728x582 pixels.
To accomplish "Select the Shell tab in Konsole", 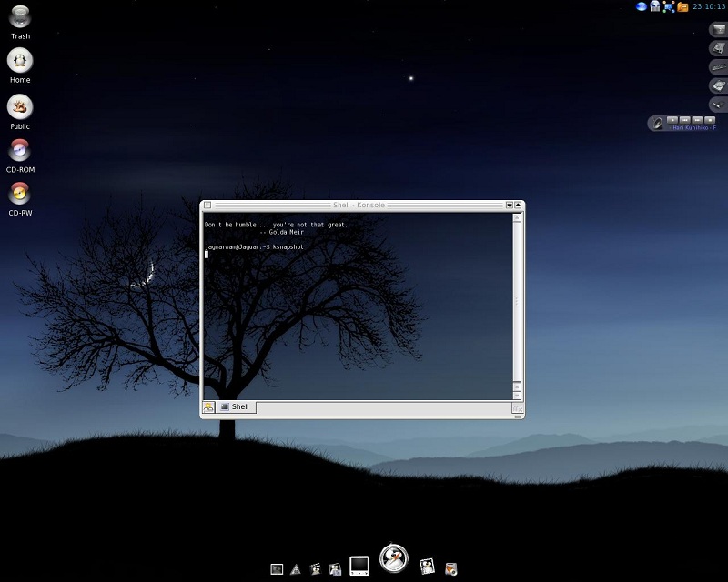I will coord(235,407).
